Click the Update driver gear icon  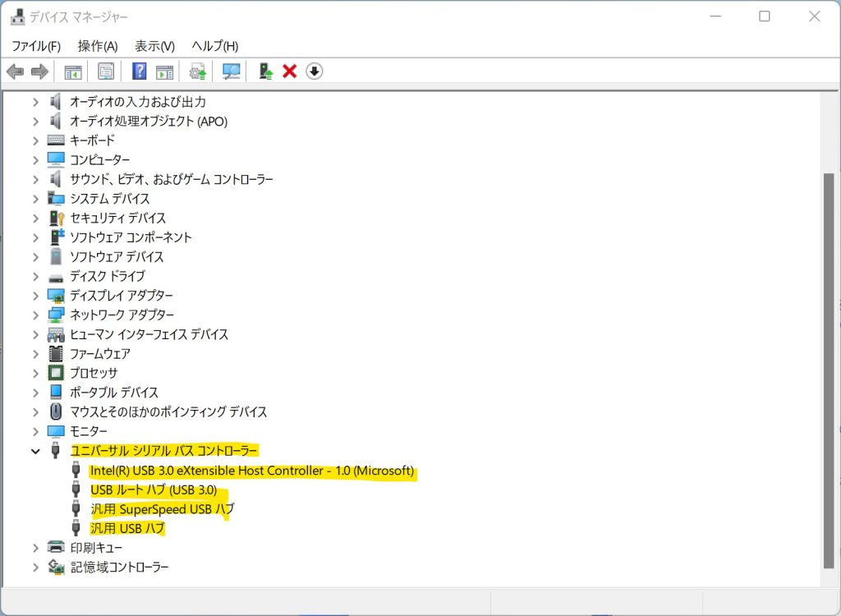[198, 71]
